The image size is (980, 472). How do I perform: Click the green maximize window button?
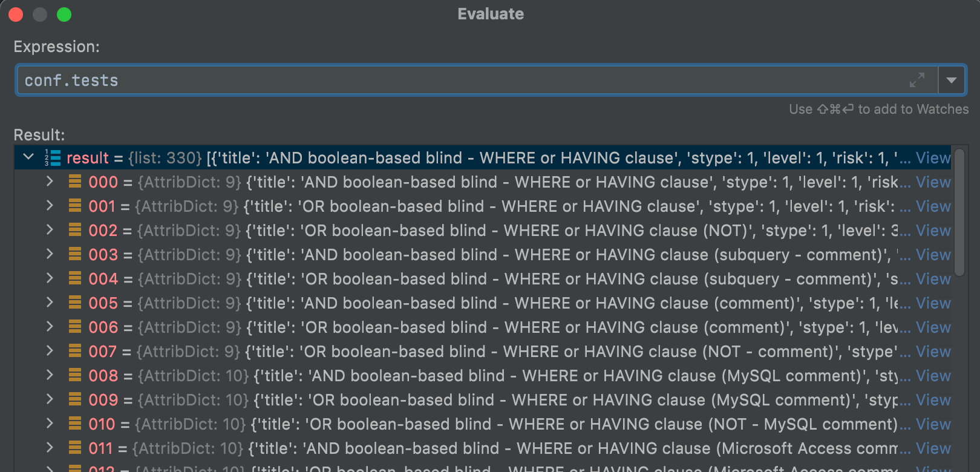click(x=64, y=15)
